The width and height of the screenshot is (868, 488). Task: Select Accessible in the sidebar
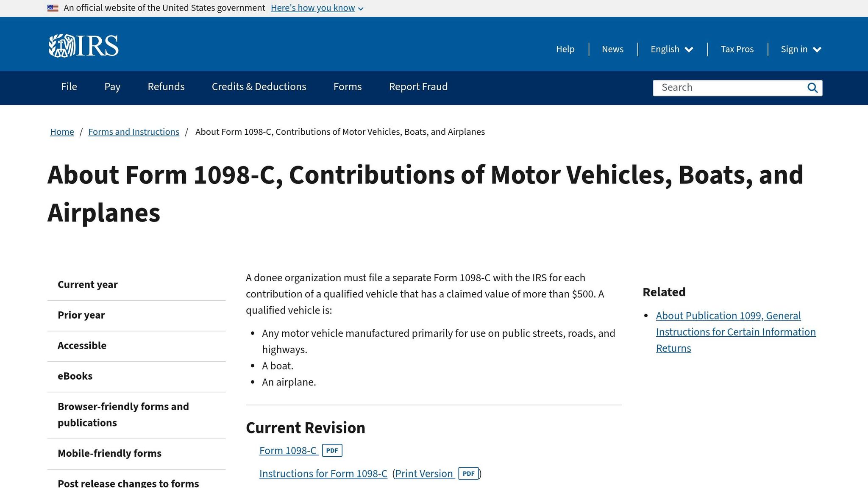point(136,346)
